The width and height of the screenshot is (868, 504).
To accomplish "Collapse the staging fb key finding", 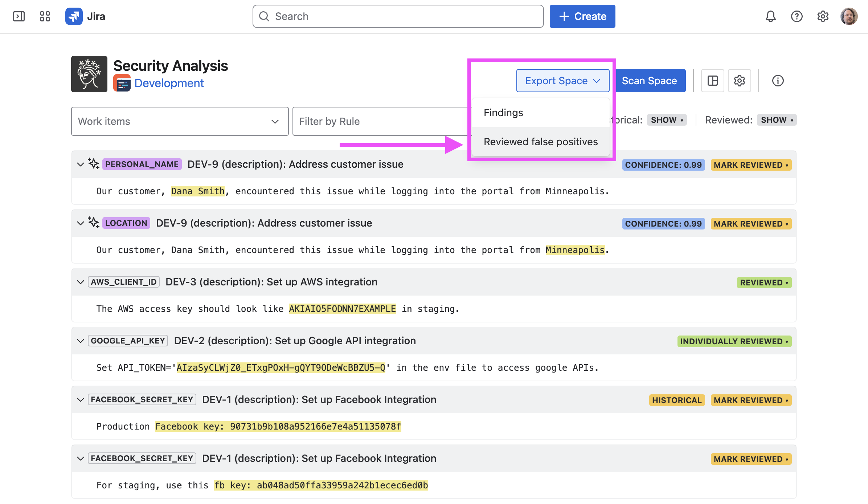I will (81, 458).
